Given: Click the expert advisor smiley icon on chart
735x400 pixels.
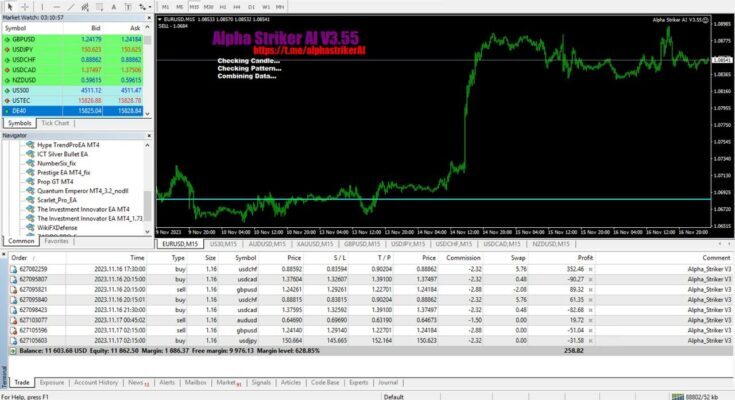Looking at the screenshot, I should [705, 20].
